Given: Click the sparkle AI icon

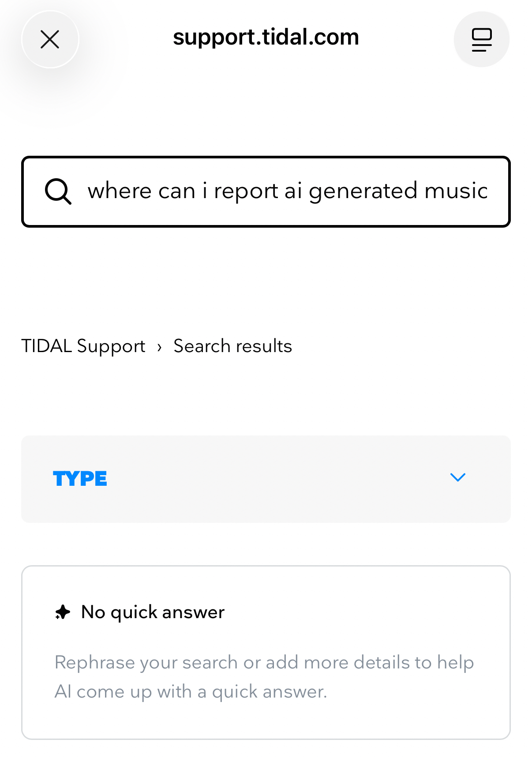Looking at the screenshot, I should (63, 612).
